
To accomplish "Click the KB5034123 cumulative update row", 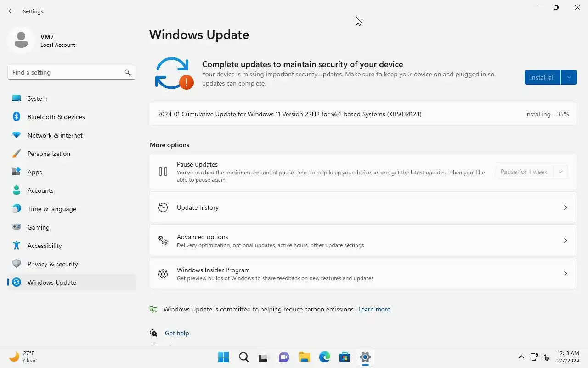I will tap(363, 114).
